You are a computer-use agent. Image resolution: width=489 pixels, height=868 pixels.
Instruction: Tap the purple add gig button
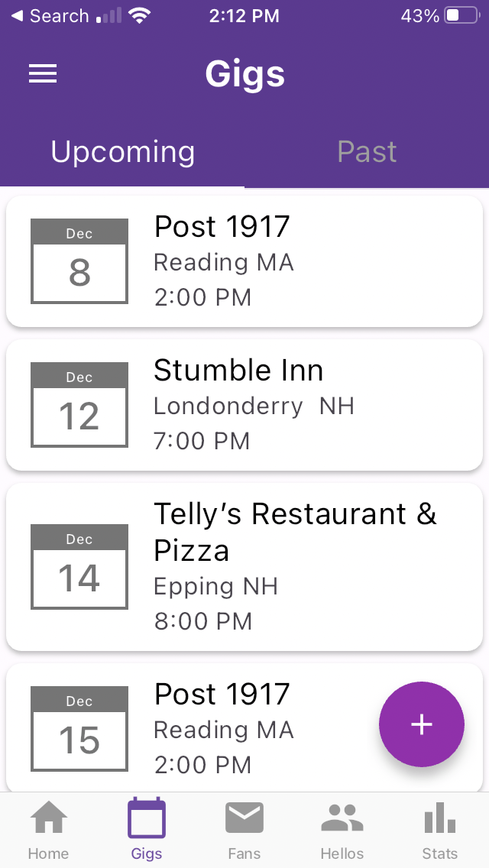(x=422, y=724)
